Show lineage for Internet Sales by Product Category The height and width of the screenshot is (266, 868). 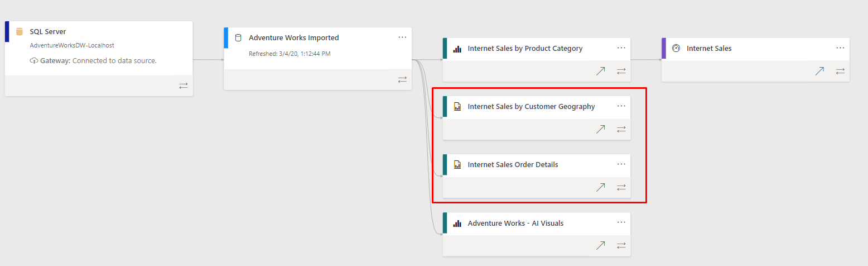(x=621, y=71)
